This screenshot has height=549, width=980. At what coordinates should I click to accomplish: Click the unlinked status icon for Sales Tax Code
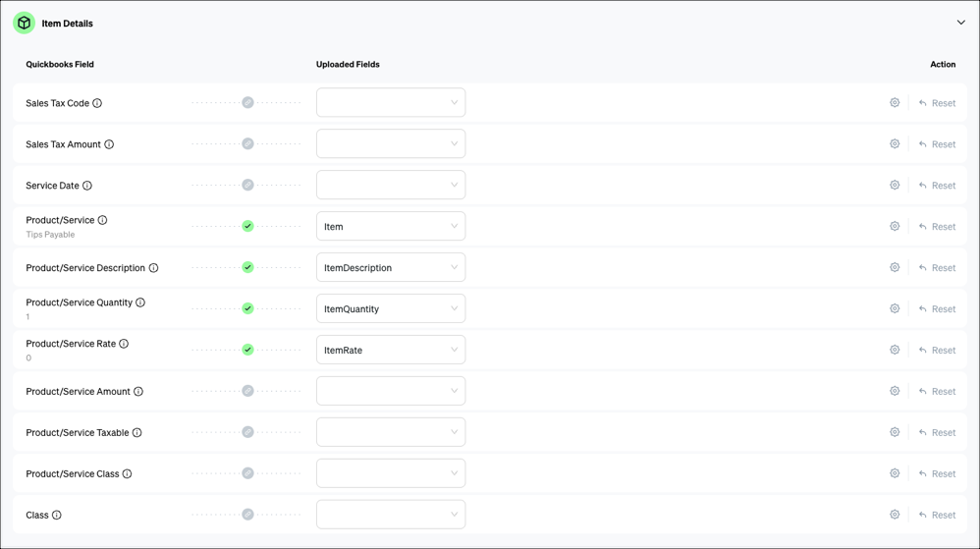tap(248, 102)
